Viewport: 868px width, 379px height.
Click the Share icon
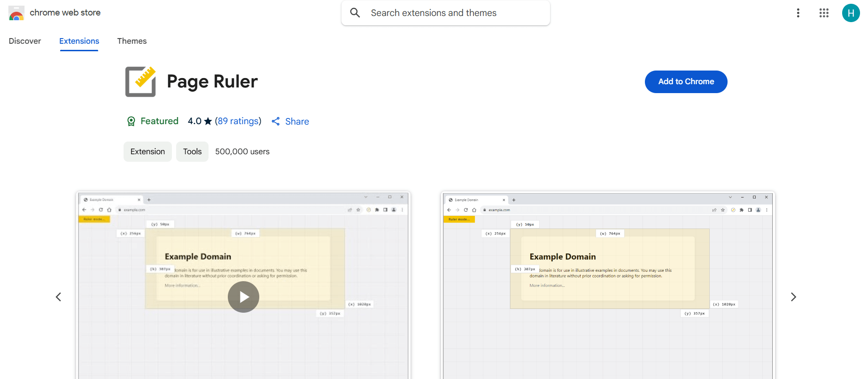click(x=276, y=121)
